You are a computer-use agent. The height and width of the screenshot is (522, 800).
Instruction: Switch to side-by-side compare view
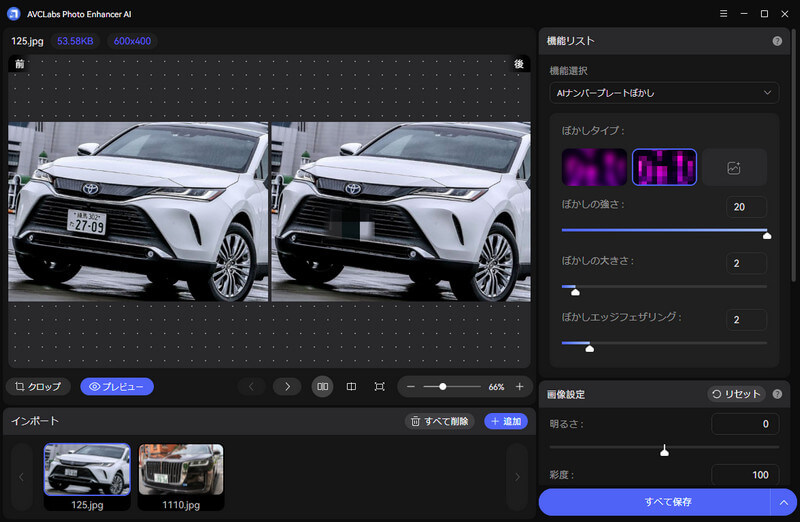pos(322,386)
